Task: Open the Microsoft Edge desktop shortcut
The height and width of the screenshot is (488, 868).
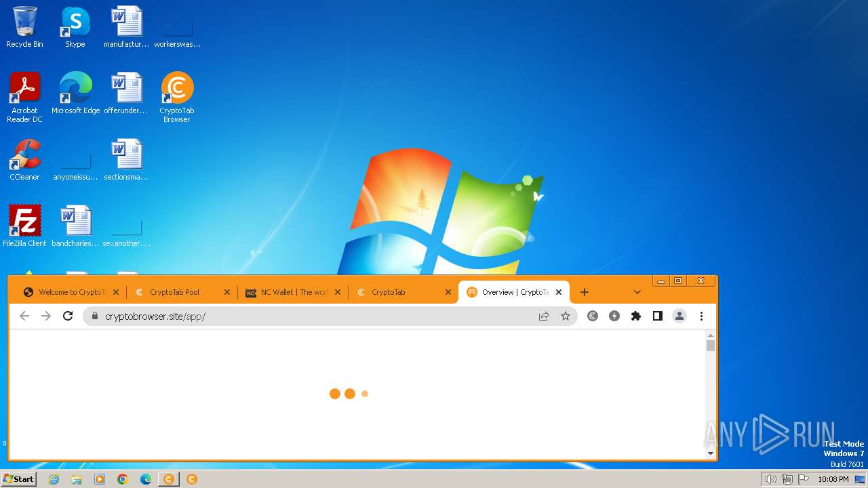Action: pos(75,93)
